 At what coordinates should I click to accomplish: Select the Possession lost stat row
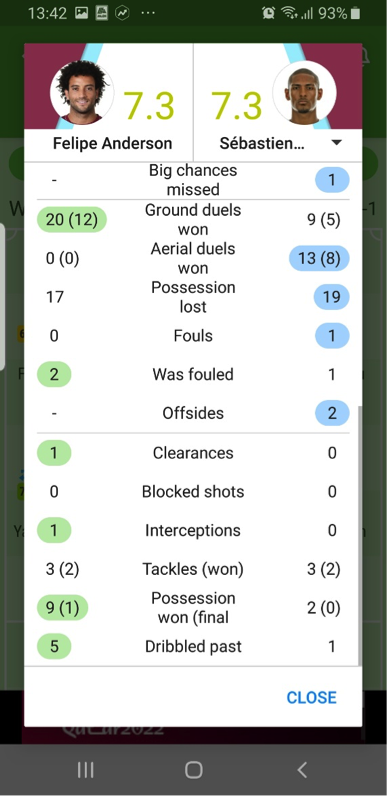193,297
